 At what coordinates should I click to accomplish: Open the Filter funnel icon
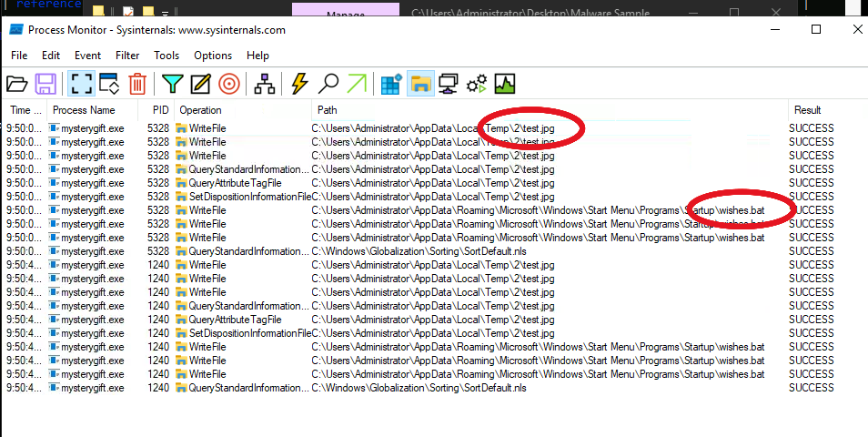point(173,84)
